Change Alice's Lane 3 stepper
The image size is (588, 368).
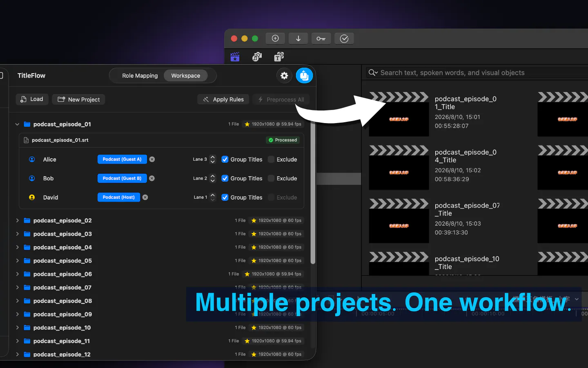click(212, 159)
